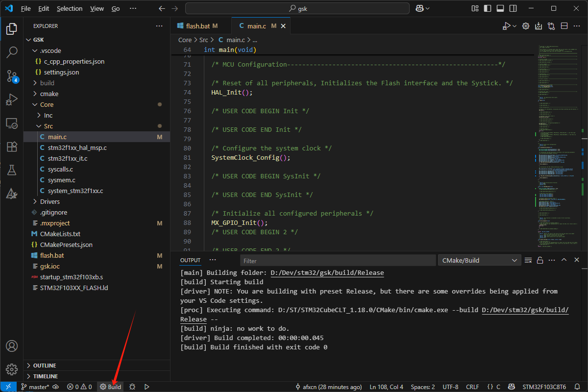Click the download/flash icon in editor toolbar
This screenshot has width=588, height=392.
[x=539, y=26]
